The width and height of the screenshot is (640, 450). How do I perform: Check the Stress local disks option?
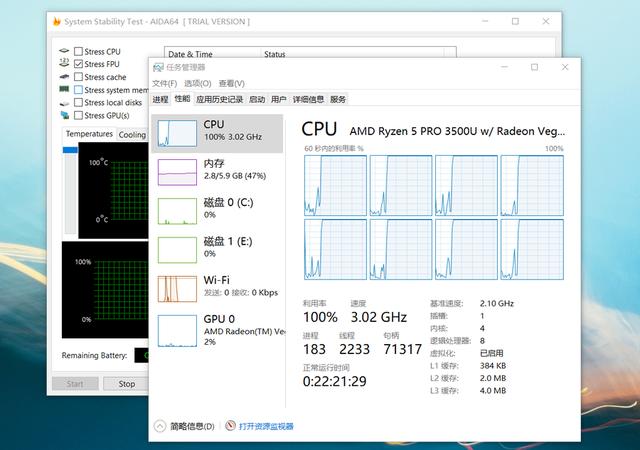click(x=78, y=102)
